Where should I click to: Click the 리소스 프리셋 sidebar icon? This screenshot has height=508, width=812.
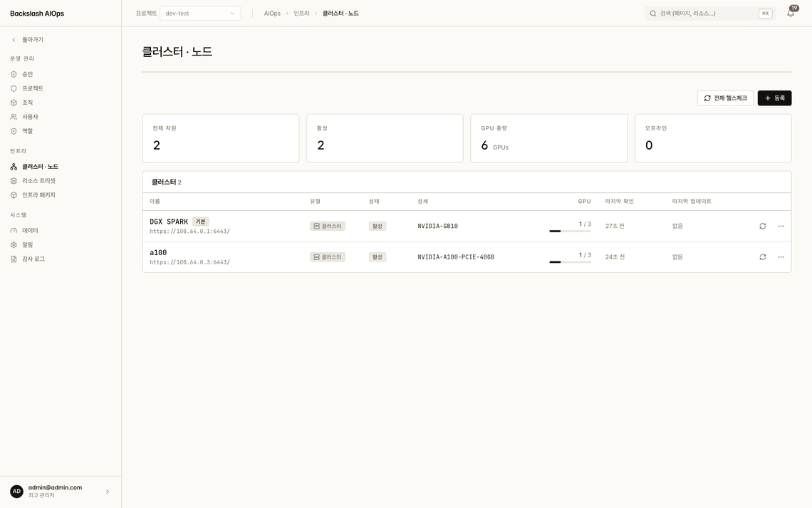(x=14, y=181)
